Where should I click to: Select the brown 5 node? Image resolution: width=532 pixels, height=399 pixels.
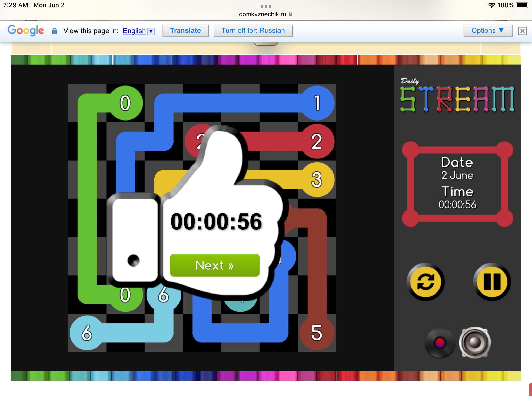317,333
